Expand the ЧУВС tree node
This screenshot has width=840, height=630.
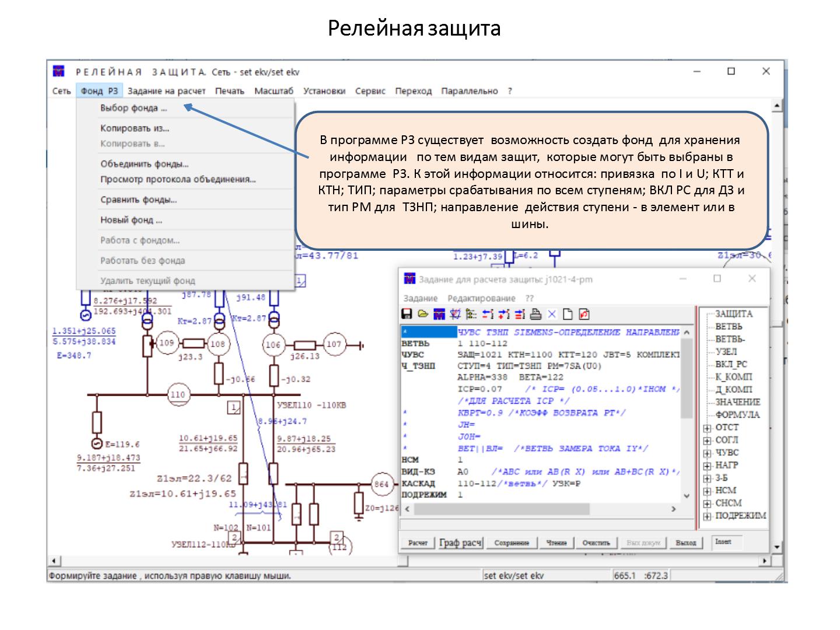click(707, 453)
